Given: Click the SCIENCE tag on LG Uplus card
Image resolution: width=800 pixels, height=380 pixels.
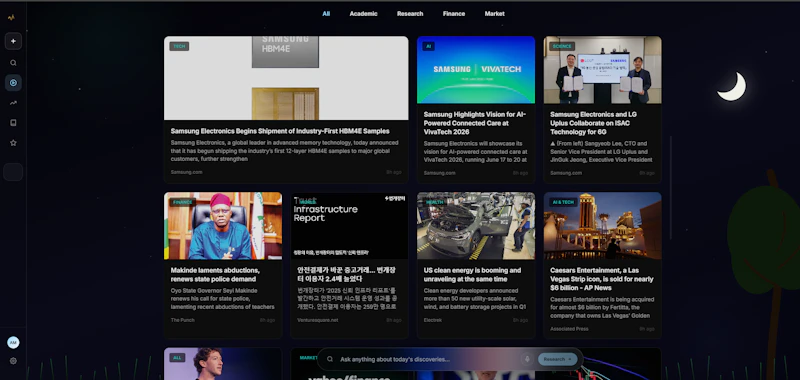Looking at the screenshot, I should pyautogui.click(x=562, y=46).
